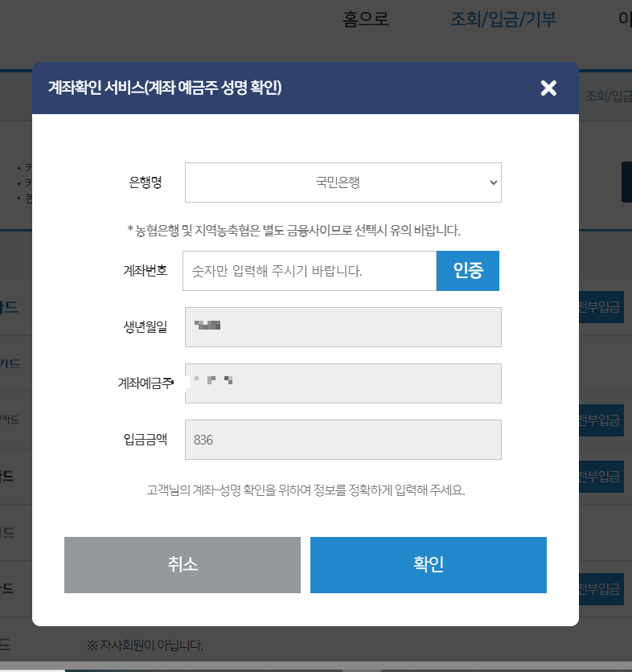This screenshot has height=672, width=632.
Task: Click the 계좌예금주 account holder field
Action: point(343,383)
